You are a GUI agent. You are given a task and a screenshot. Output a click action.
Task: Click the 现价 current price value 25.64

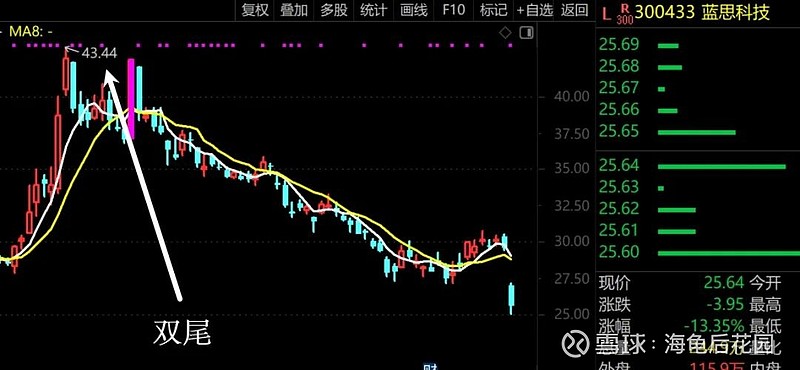coord(723,282)
